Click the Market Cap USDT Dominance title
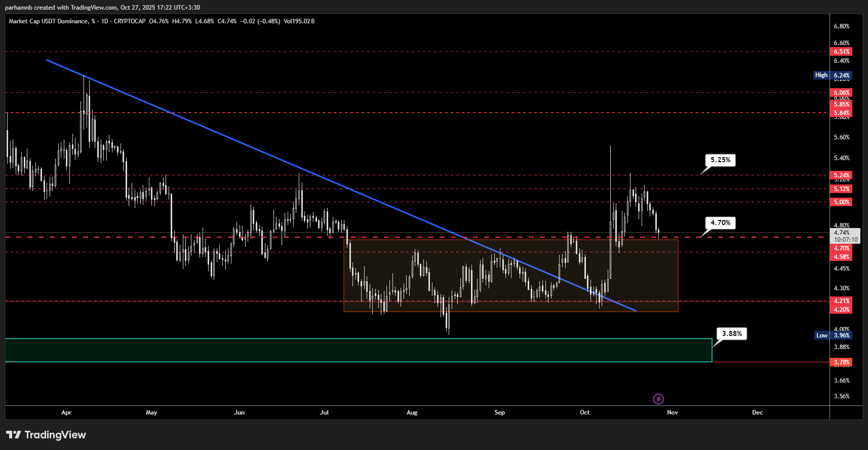This screenshot has width=868, height=450. point(49,21)
